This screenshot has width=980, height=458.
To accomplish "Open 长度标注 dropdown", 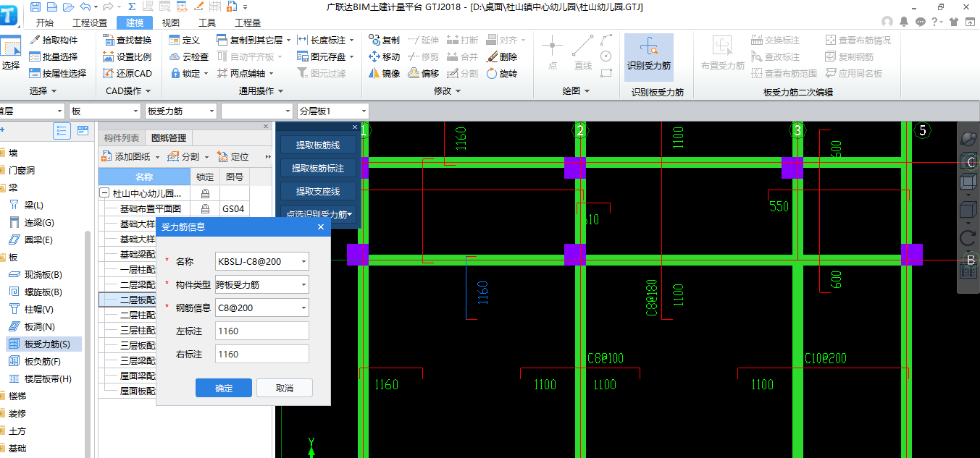I will click(351, 40).
